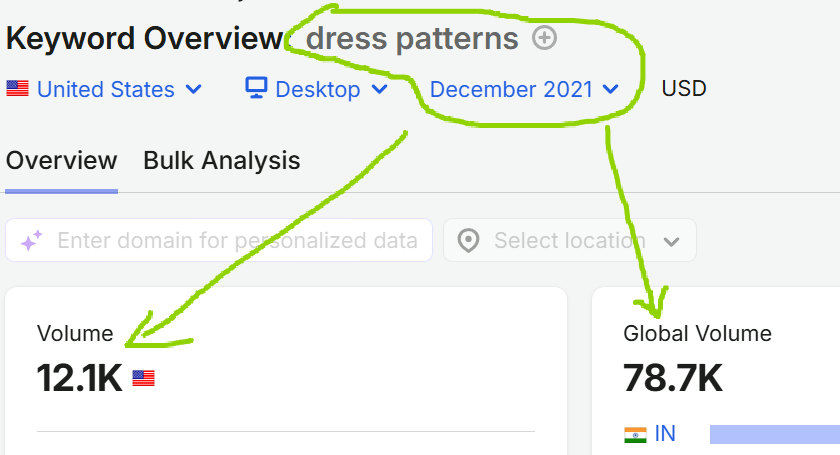Click the India flag icon
840x455 pixels.
pyautogui.click(x=635, y=434)
